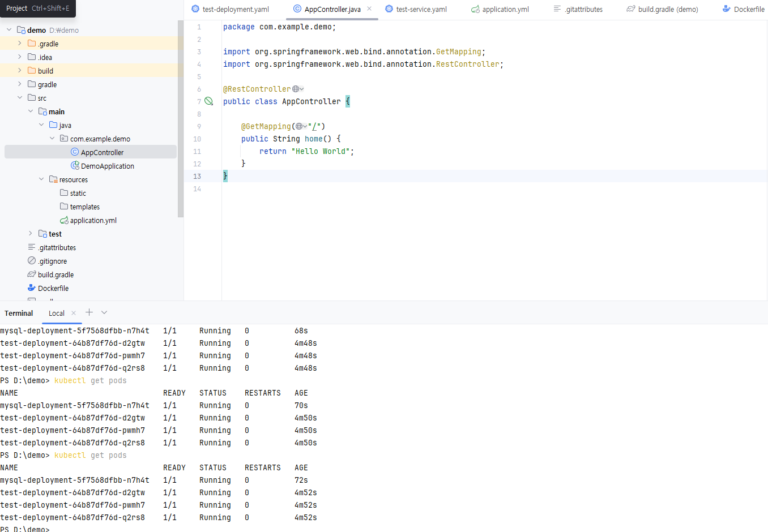Open a new terminal session with plus
Screen dimensions: 768x532
pyautogui.click(x=89, y=312)
